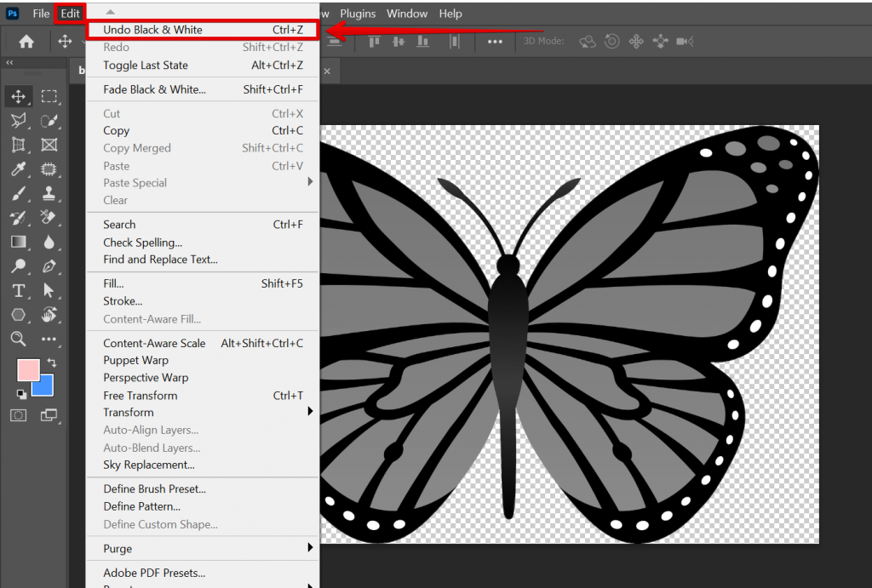The image size is (872, 588).
Task: Reset to default black and white colors
Action: point(21,393)
